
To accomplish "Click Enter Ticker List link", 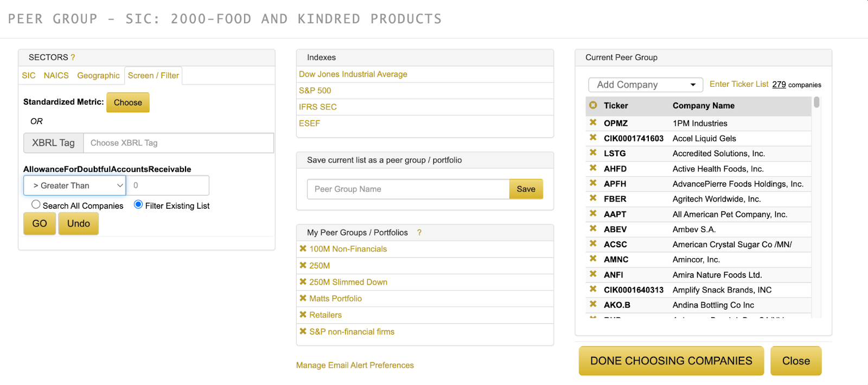I will pyautogui.click(x=739, y=84).
